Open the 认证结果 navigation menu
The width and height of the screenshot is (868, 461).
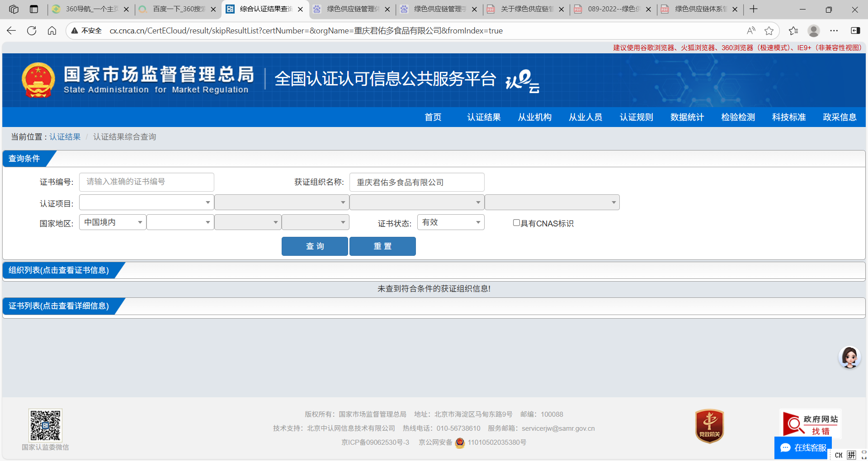(x=484, y=118)
